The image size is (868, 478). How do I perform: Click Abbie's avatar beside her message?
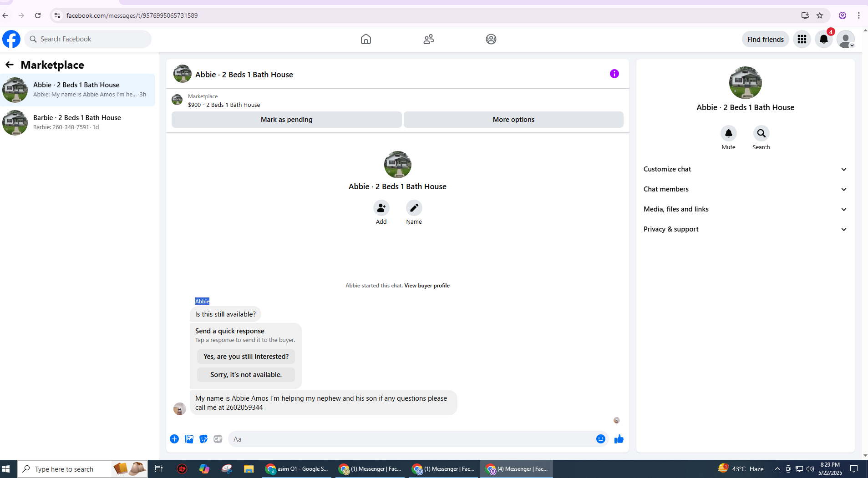coord(180,408)
